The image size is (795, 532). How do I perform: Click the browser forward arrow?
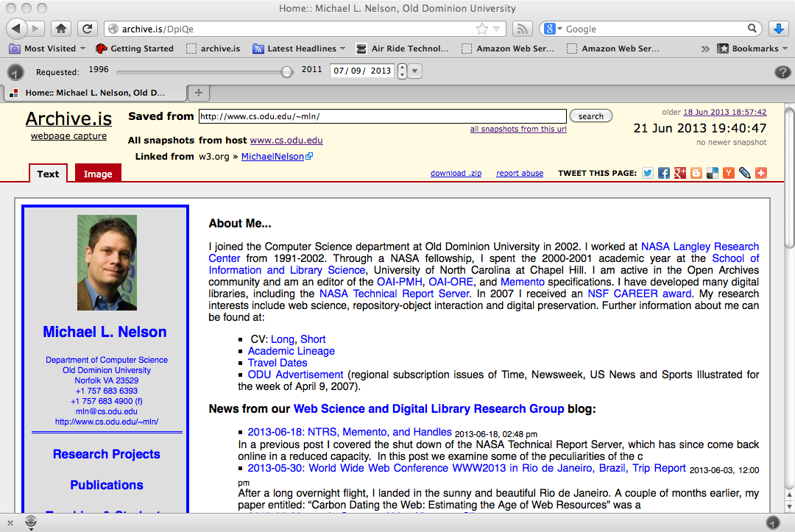tap(35, 29)
